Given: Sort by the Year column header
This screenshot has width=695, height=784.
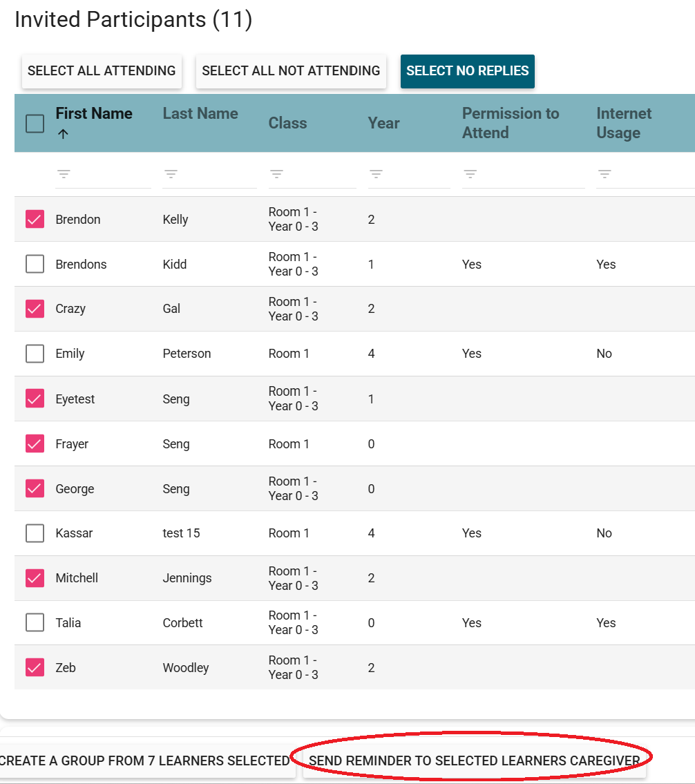Looking at the screenshot, I should 383,124.
